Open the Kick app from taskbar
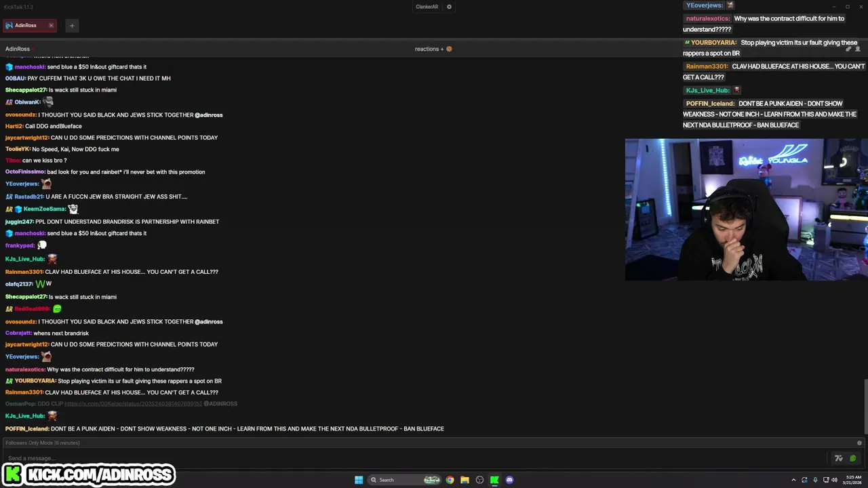Viewport: 868px width, 488px height. 494,480
